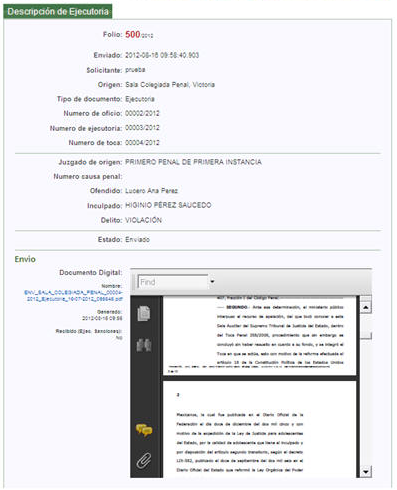The height and width of the screenshot is (490, 397).
Task: Open the ENV_SALA_COLEGIADA_PENAL pdf link
Action: click(x=73, y=296)
